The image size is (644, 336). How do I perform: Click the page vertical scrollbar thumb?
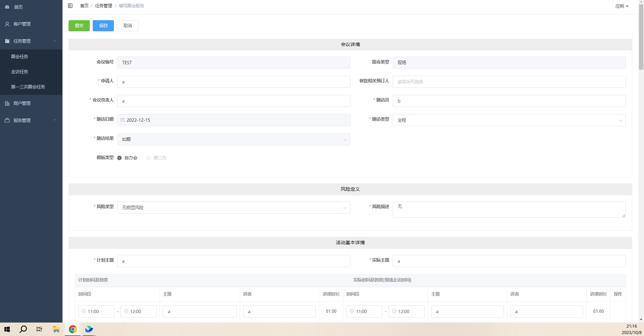click(641, 37)
